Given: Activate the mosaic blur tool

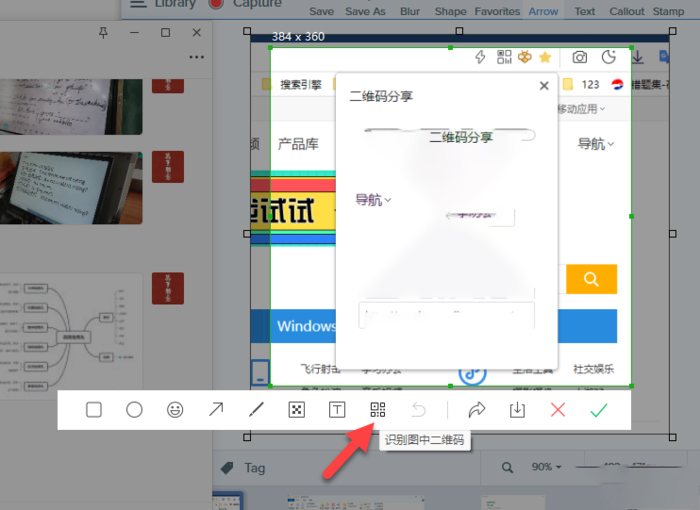Looking at the screenshot, I should click(x=297, y=410).
